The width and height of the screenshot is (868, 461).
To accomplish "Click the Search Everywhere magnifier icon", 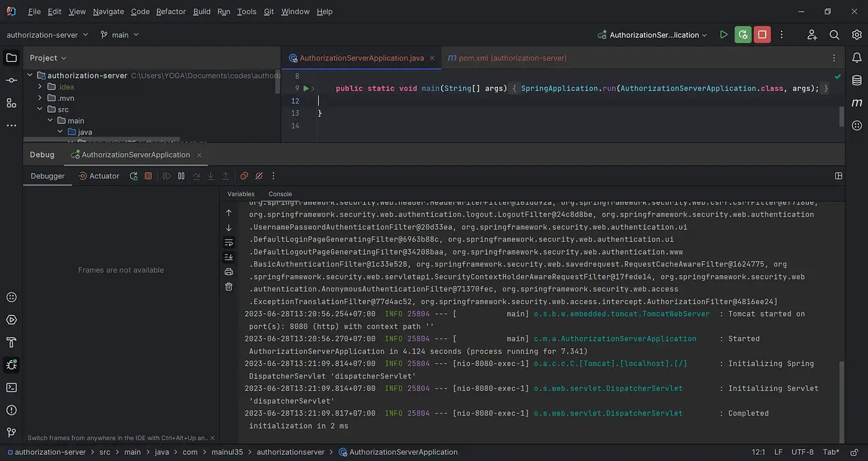I will point(835,35).
